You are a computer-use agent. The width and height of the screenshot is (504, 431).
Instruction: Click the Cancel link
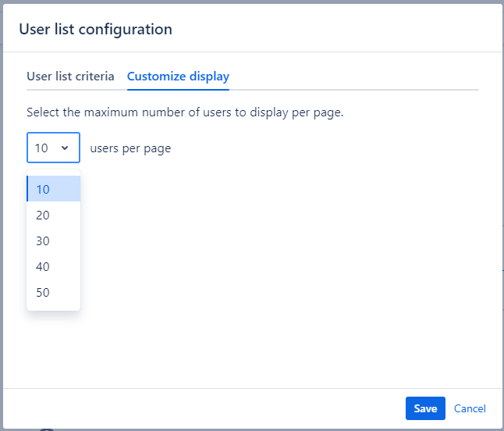coord(470,408)
